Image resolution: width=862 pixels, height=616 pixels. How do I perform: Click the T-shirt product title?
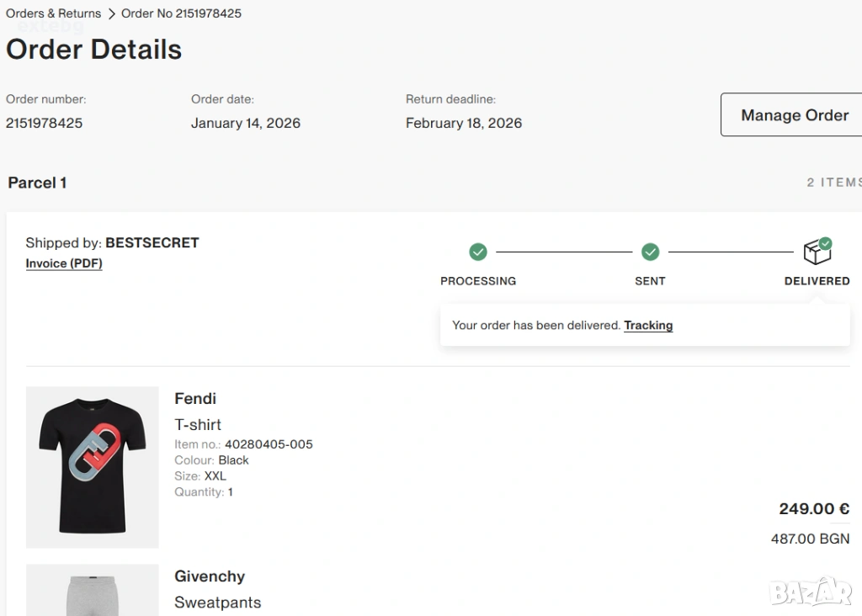click(198, 424)
